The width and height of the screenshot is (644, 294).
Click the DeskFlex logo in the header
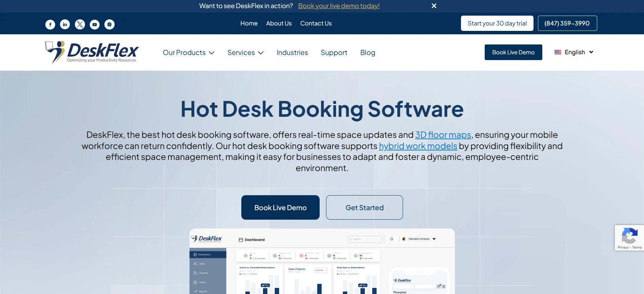92,52
